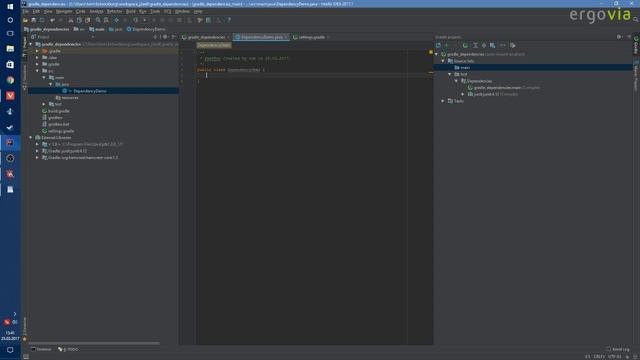This screenshot has width=640, height=360.
Task: Click the Open file toolbar icon
Action: [x=25, y=20]
